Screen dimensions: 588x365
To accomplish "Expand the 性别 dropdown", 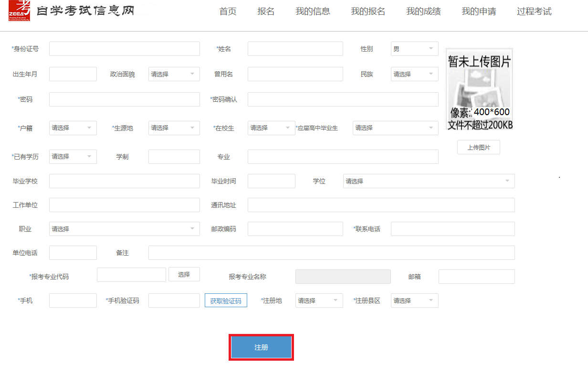I will (x=414, y=49).
